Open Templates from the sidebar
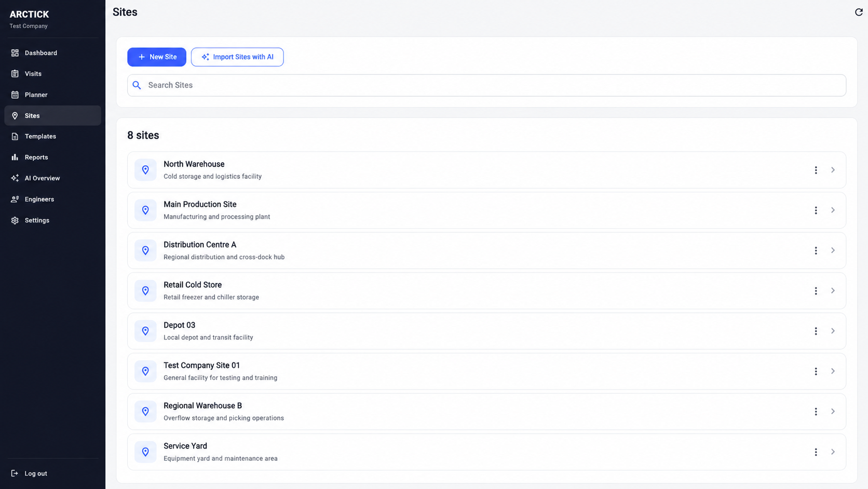 (52, 136)
